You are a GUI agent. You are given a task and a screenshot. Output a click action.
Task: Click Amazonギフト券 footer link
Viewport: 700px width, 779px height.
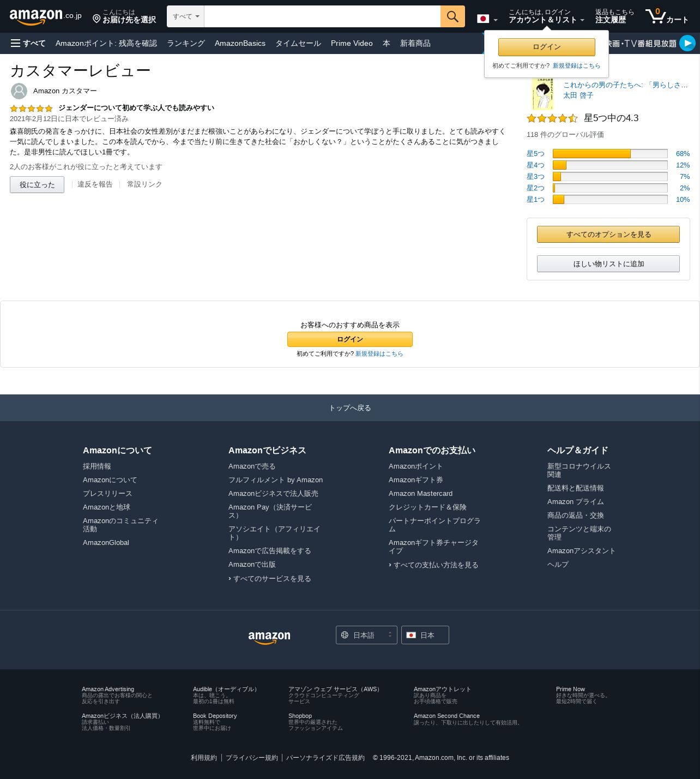tap(416, 480)
